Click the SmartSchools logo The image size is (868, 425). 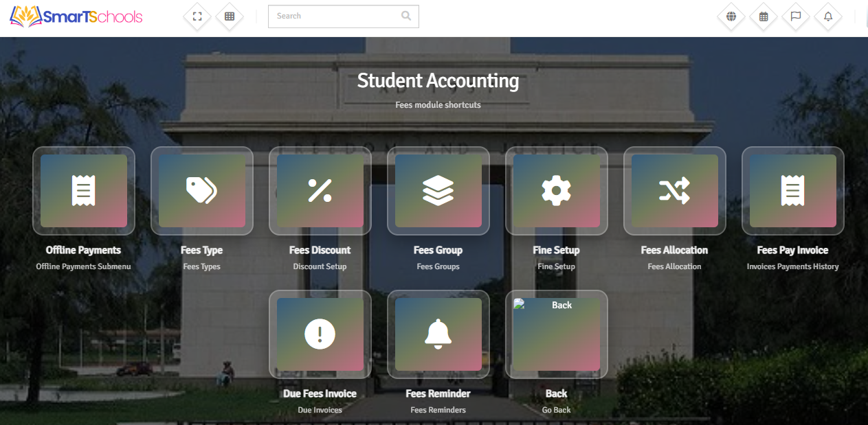pos(76,16)
